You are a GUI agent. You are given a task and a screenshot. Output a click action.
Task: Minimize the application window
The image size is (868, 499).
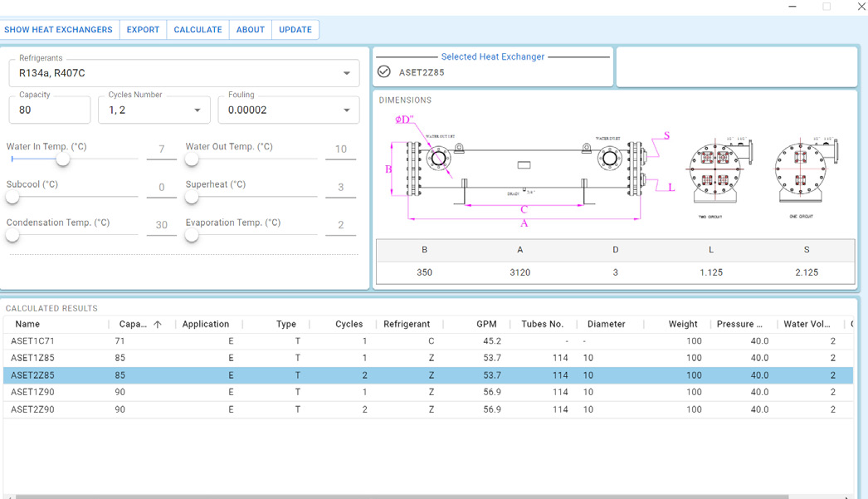point(792,7)
